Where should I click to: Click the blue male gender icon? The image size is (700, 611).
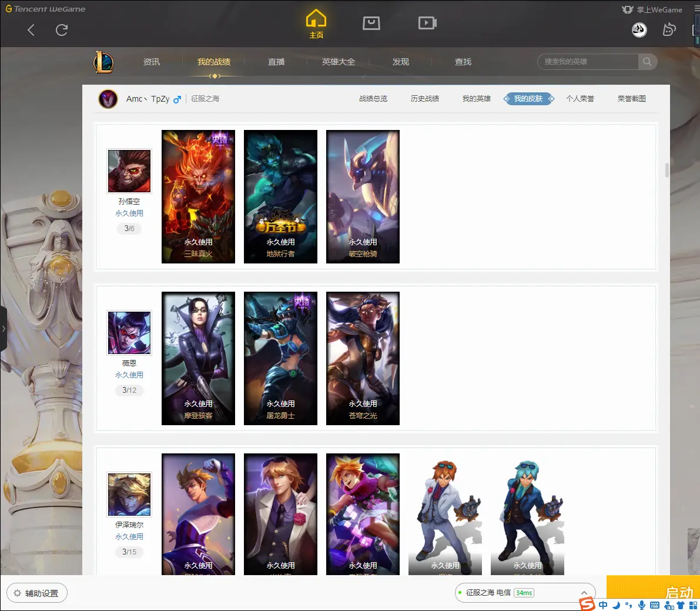[x=177, y=99]
